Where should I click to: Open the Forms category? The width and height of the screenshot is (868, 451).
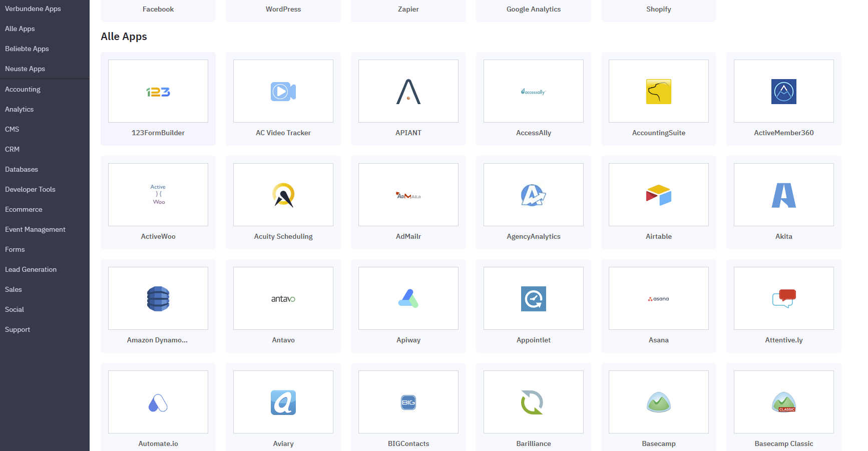(15, 249)
